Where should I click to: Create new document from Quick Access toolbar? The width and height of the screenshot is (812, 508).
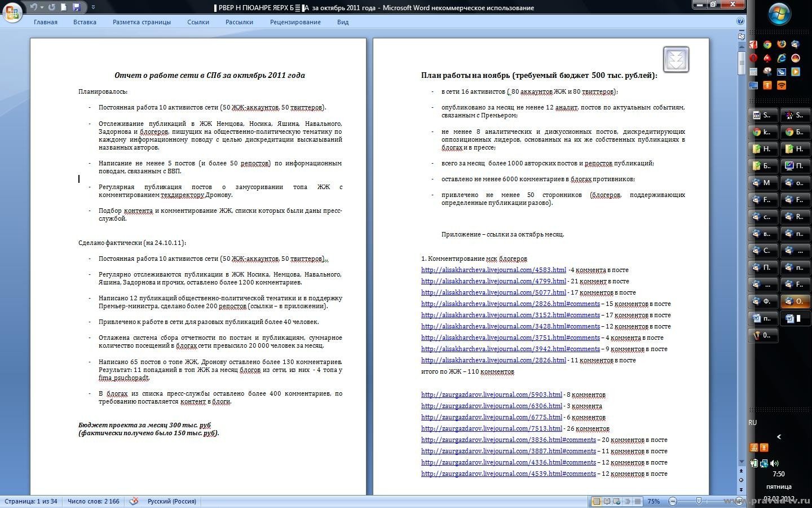coord(64,7)
